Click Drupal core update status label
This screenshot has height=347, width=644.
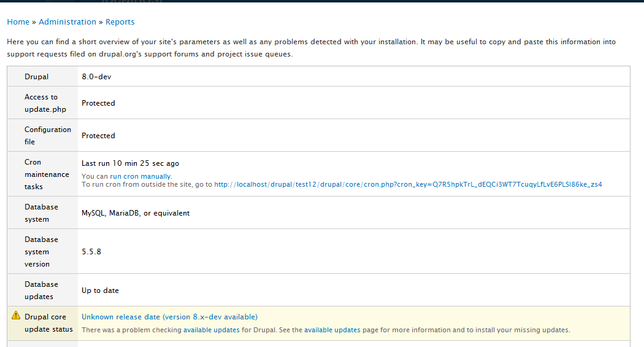48,323
